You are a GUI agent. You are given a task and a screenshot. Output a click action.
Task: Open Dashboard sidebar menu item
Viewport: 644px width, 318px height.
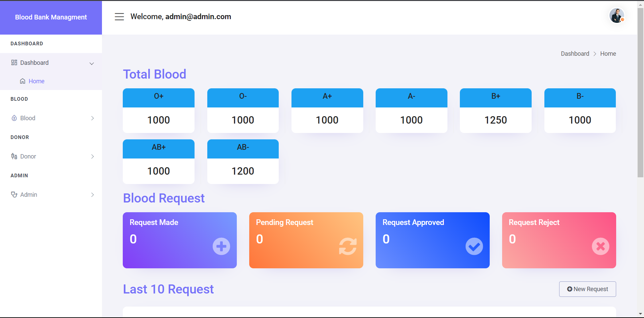[x=34, y=63]
